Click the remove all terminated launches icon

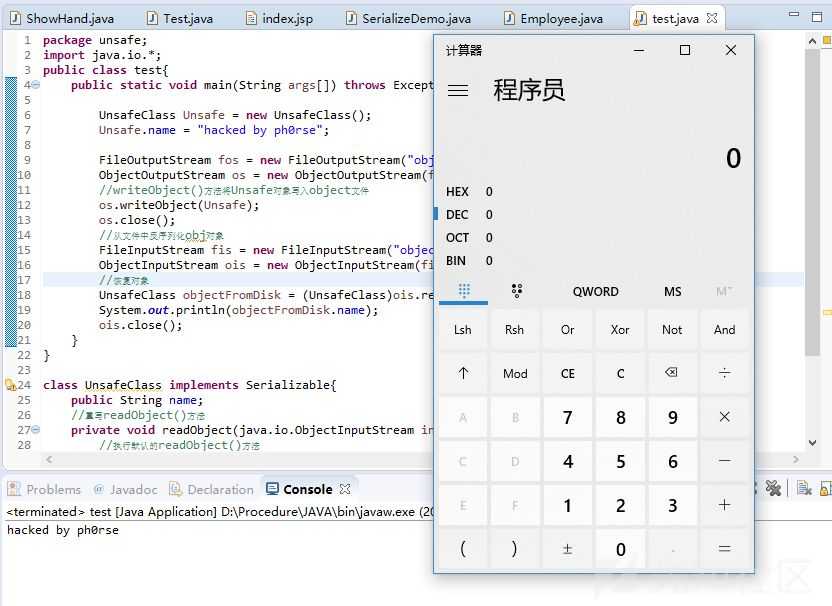point(773,488)
